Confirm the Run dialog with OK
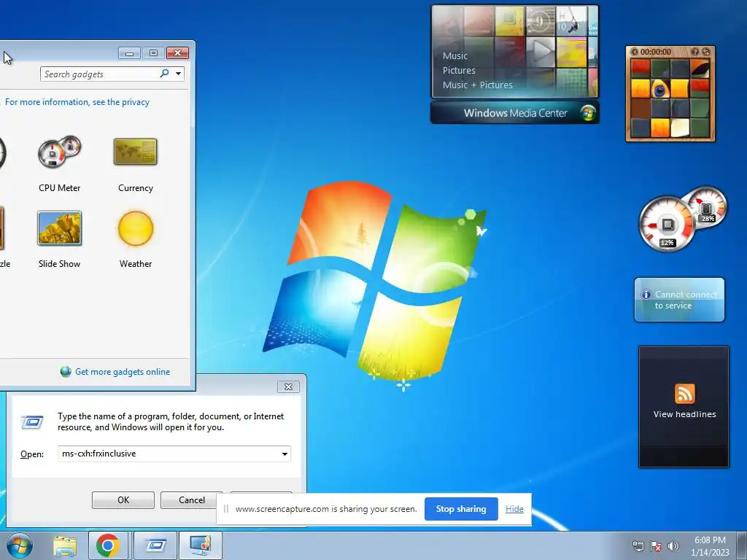This screenshot has width=747, height=560. pos(123,500)
